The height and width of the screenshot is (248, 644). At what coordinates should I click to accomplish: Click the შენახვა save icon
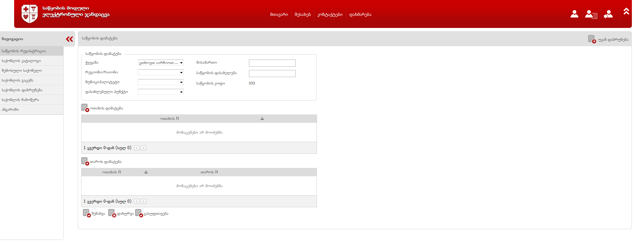pyautogui.click(x=87, y=213)
